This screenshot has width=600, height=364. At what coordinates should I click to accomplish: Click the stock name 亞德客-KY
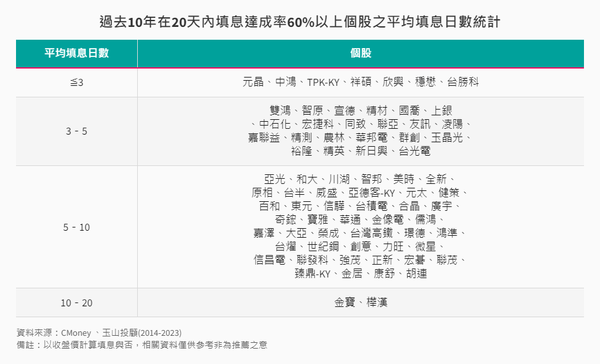371,193
